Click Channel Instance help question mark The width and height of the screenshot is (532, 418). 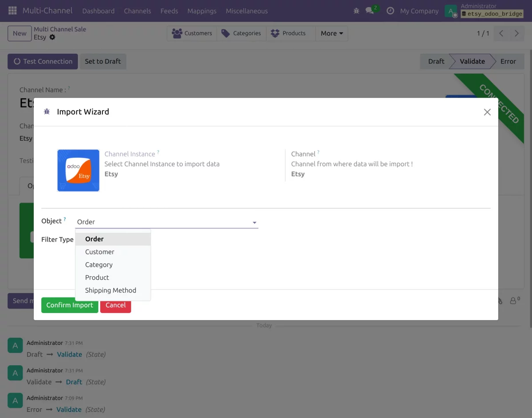[158, 152]
